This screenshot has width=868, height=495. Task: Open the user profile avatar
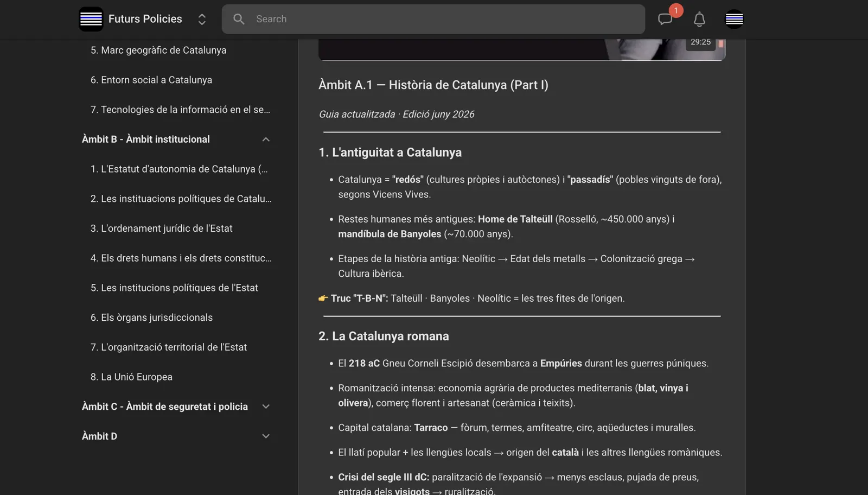tap(734, 19)
